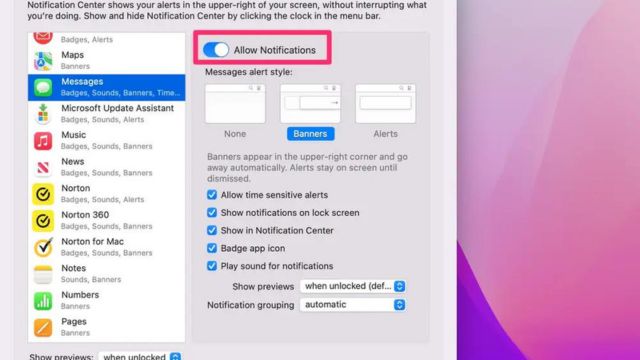Uncheck Show notifications on lock screen
This screenshot has width=640, height=360.
point(211,213)
